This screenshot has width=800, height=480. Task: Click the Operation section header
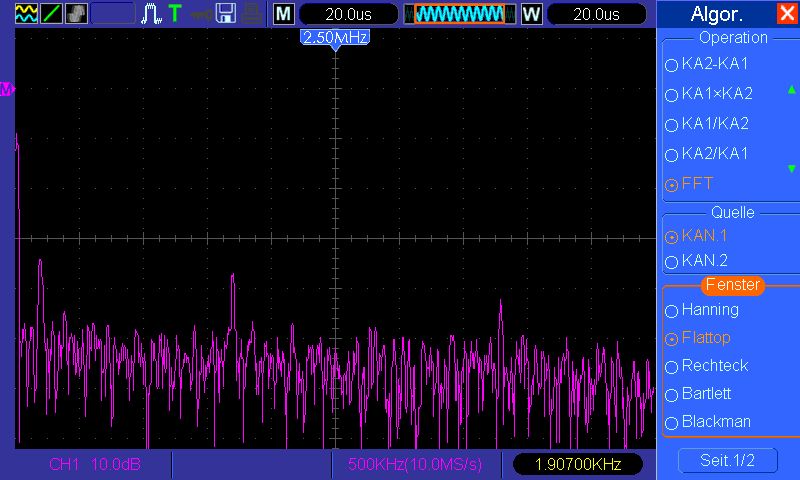pyautogui.click(x=733, y=38)
